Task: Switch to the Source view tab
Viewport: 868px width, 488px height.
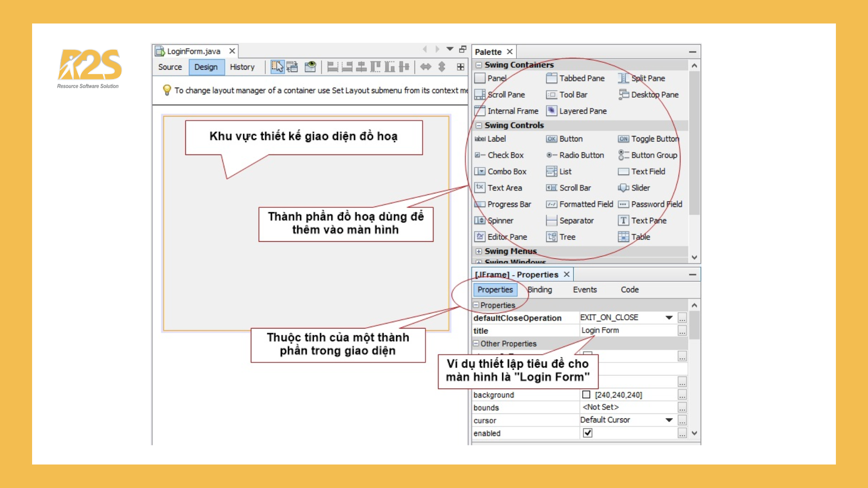Action: (170, 67)
